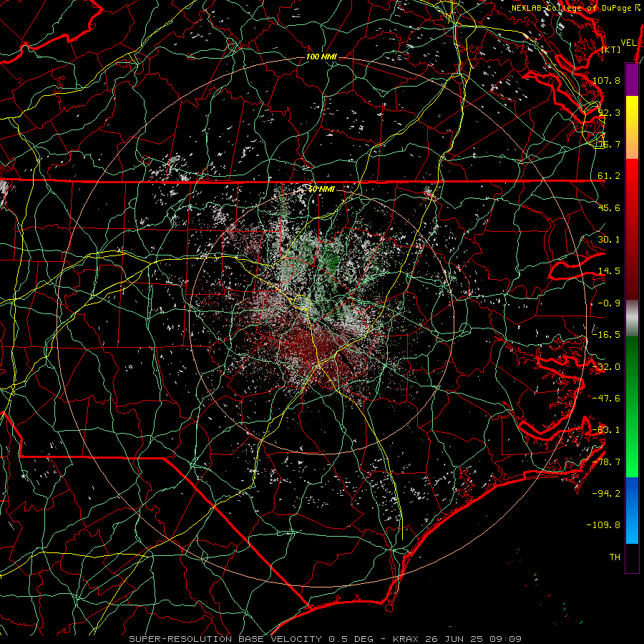Click the VEL legend title

[628, 43]
